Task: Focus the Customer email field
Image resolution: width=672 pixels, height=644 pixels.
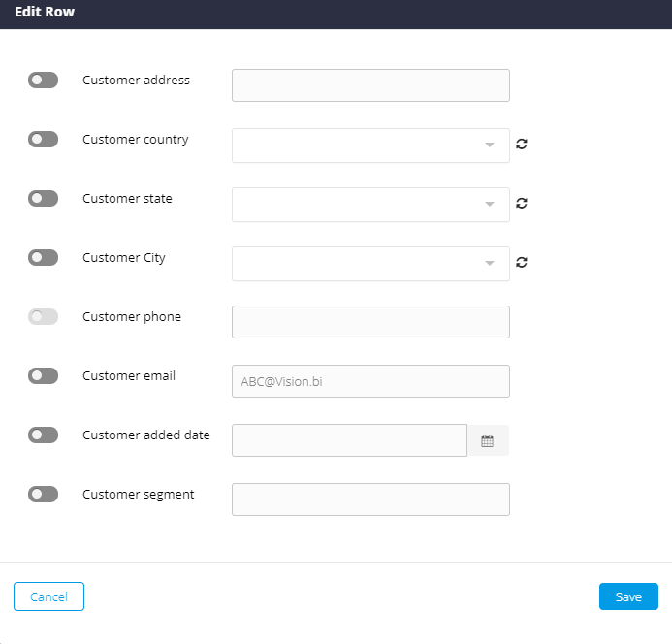Action: 370,381
